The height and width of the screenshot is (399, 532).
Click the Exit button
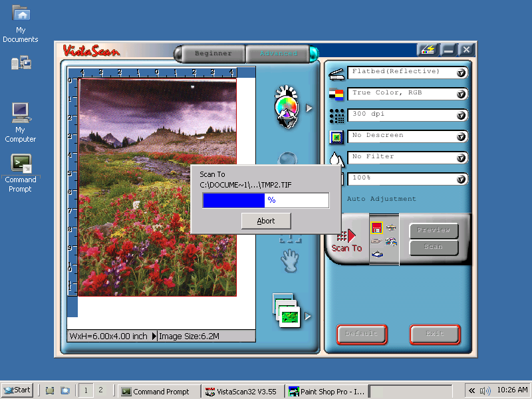[435, 334]
